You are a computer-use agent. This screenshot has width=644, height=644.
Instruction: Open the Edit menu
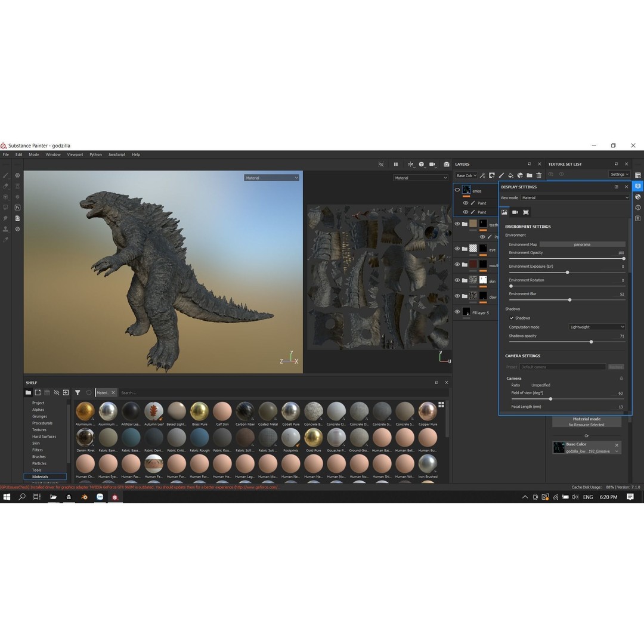click(x=19, y=155)
